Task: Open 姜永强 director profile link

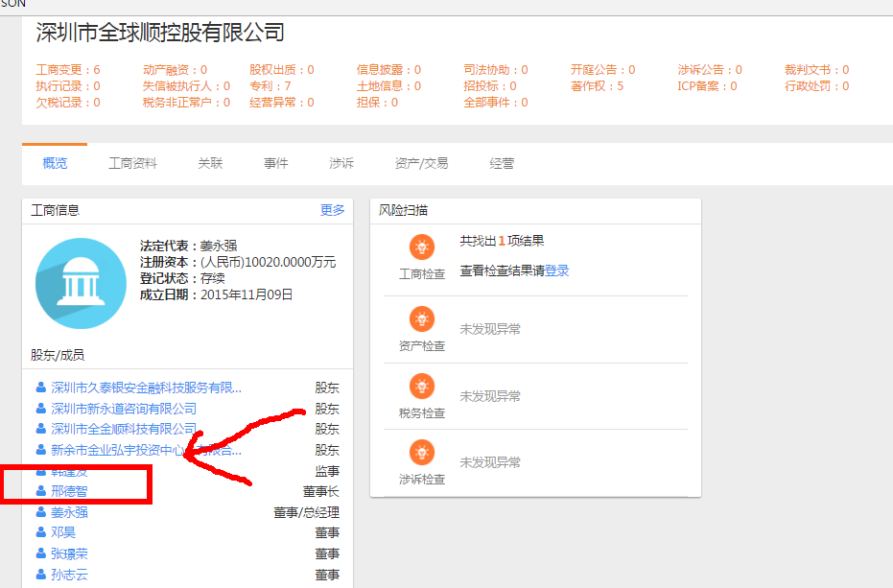Action: pos(69,512)
